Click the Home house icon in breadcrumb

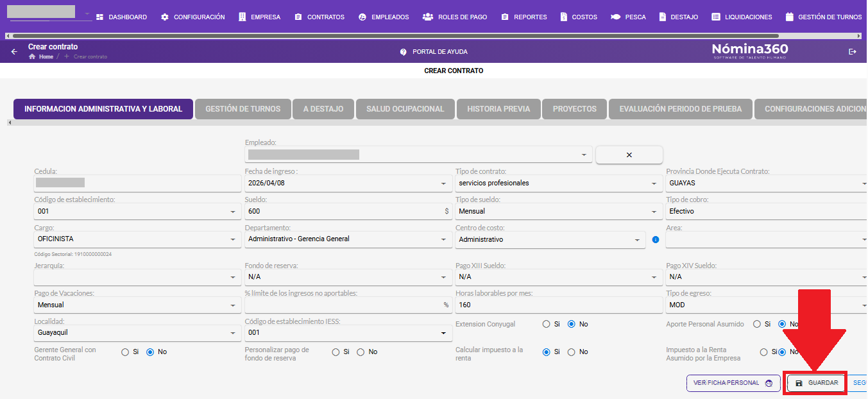[32, 56]
